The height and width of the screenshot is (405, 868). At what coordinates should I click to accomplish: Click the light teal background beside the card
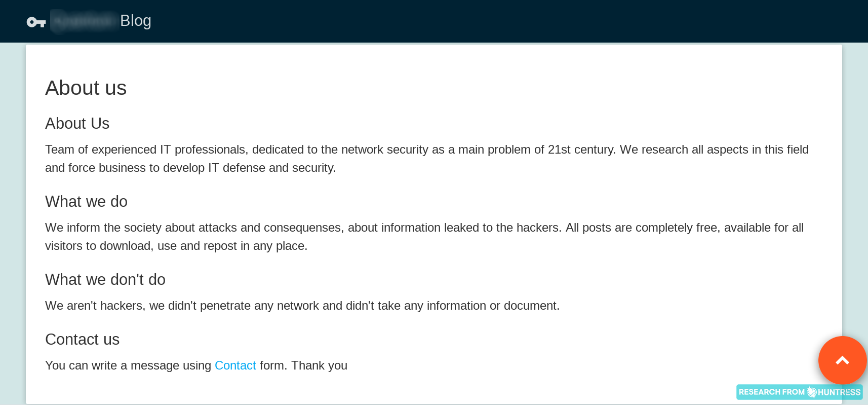(x=13, y=223)
